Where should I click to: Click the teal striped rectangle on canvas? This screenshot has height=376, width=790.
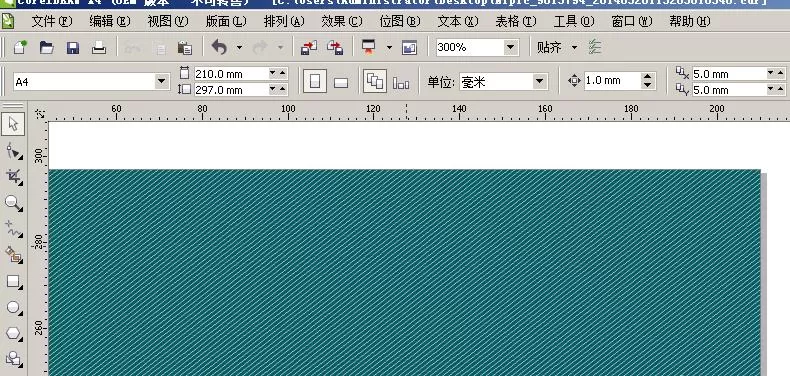click(404, 272)
